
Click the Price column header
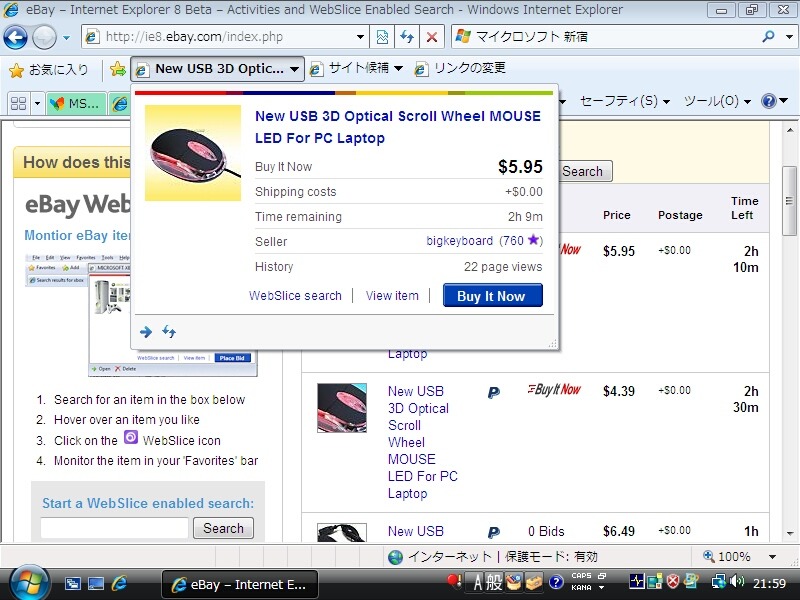(x=617, y=215)
